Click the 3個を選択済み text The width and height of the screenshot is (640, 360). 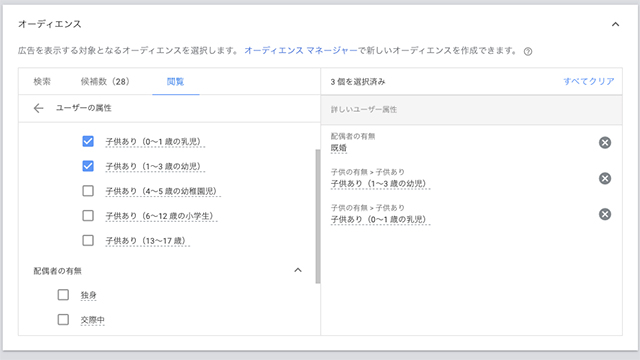(358, 82)
